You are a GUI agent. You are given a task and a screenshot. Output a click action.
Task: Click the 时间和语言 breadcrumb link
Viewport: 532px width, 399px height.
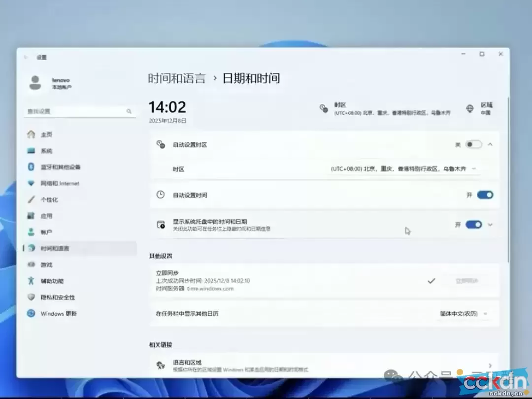pos(177,78)
